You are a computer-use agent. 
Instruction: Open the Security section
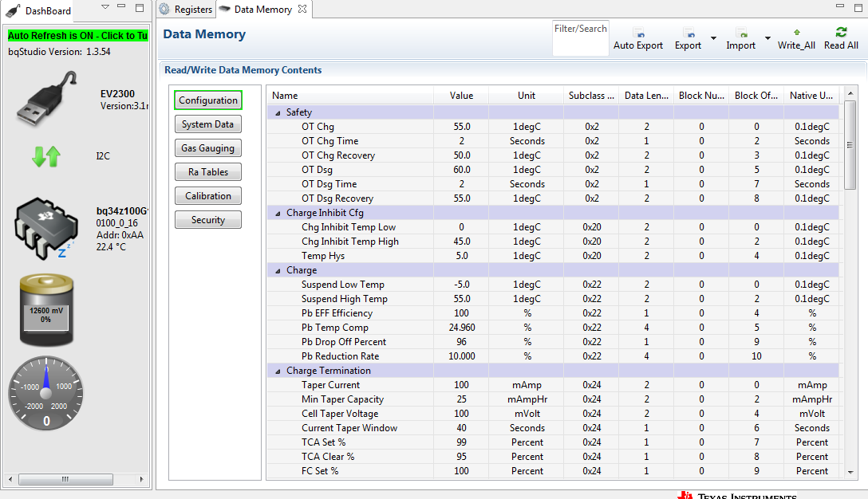pyautogui.click(x=208, y=220)
